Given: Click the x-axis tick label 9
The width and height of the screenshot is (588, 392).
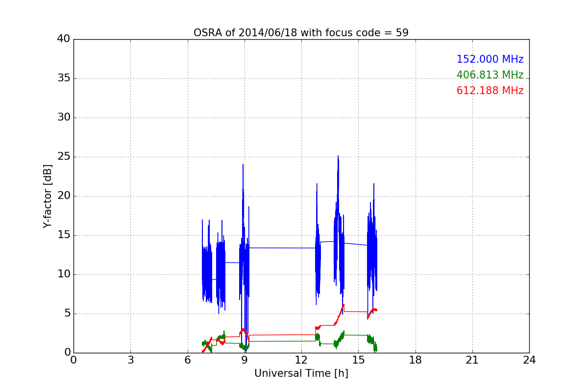Looking at the screenshot, I should pyautogui.click(x=245, y=360).
